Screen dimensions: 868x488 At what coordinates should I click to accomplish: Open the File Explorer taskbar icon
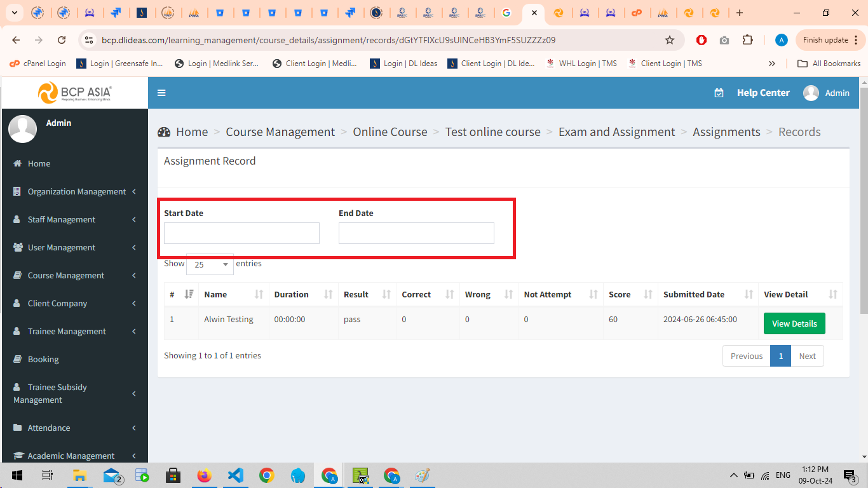(79, 475)
